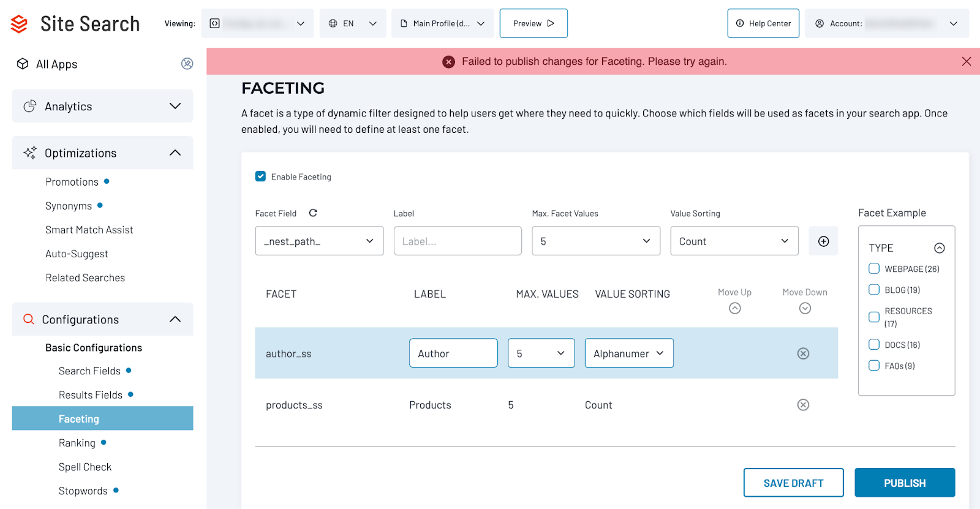Click the All Apps cube icon
The image size is (980, 509).
[x=23, y=64]
